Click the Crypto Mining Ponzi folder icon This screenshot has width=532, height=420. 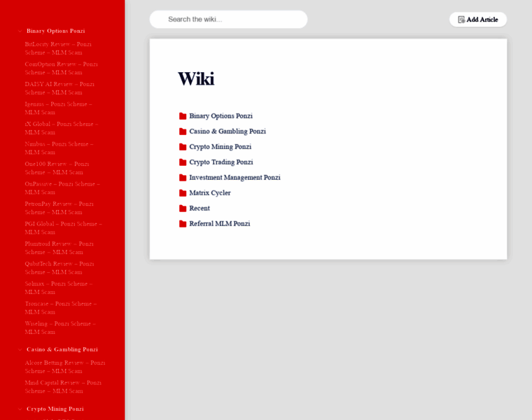tap(183, 147)
